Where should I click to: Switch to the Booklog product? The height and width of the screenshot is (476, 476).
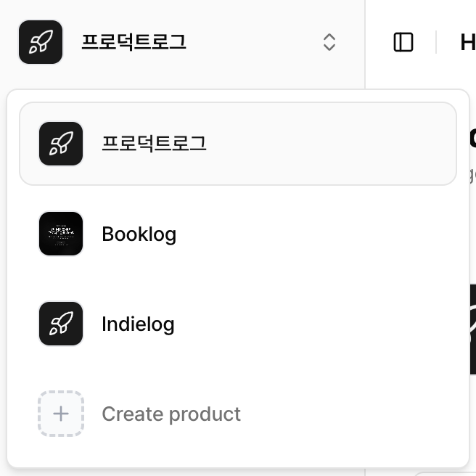pos(139,234)
